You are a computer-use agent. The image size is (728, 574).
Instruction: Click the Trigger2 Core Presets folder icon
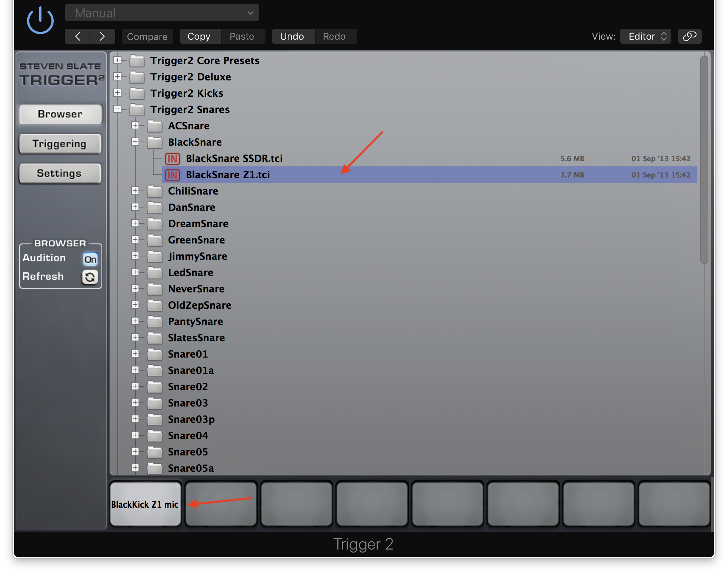pyautogui.click(x=137, y=60)
